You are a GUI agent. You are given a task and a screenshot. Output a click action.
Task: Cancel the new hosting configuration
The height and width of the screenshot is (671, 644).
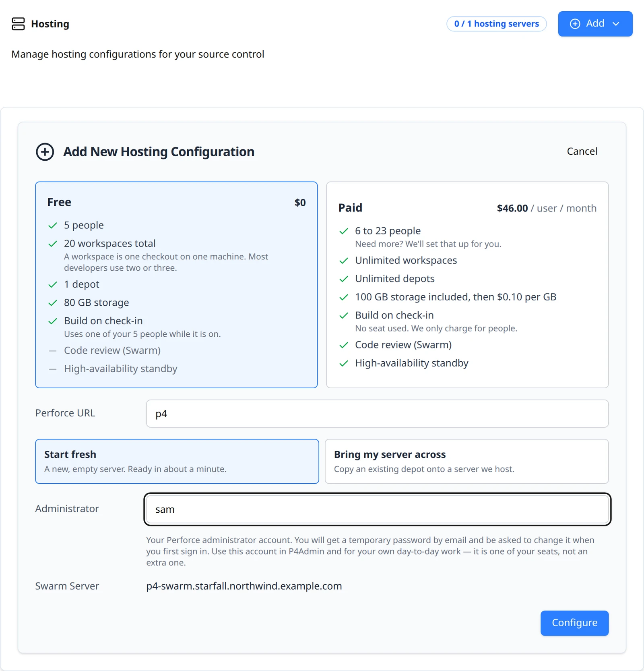[582, 151]
